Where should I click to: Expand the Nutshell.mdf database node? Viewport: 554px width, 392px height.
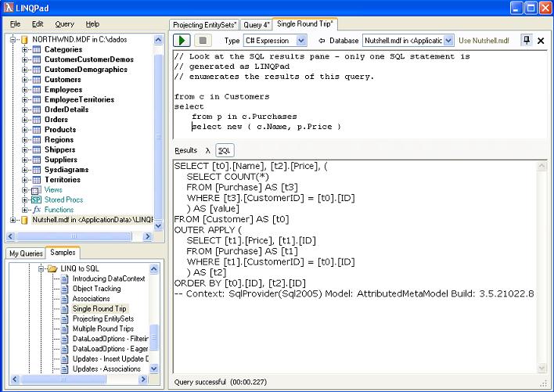[13, 220]
